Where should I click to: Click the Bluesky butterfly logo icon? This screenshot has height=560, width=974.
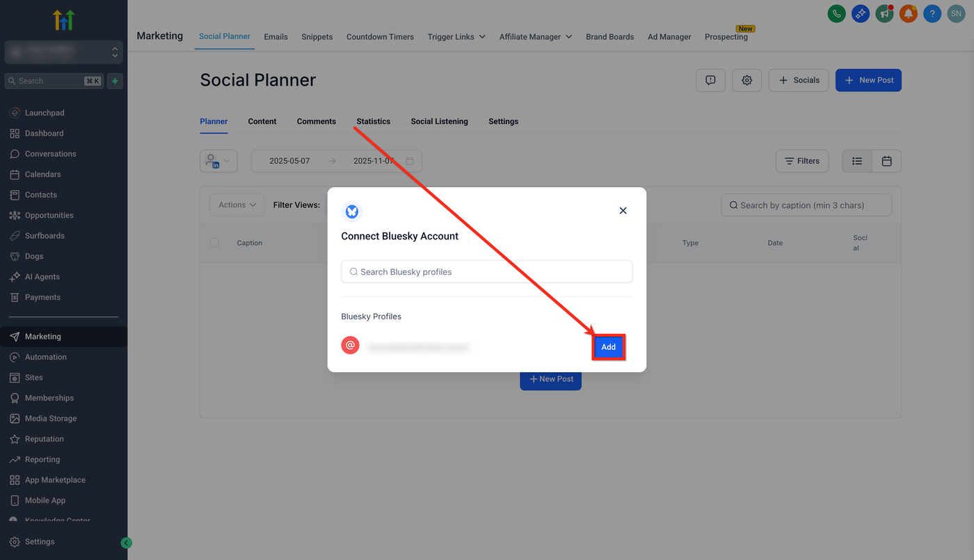[352, 211]
